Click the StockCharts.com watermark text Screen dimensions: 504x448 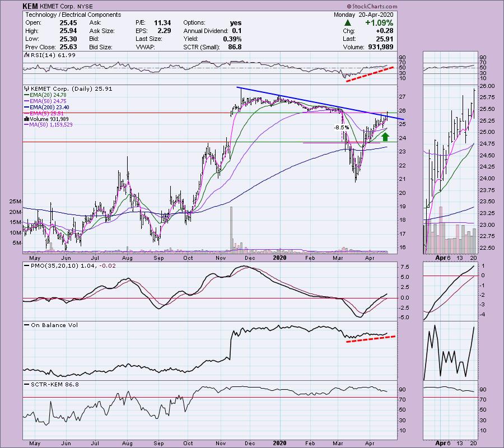click(372, 6)
